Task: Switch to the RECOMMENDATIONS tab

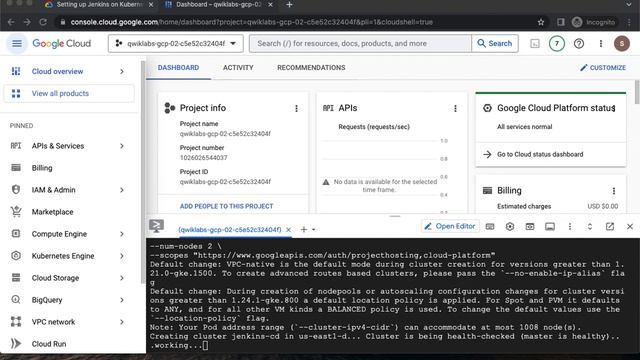Action: click(x=311, y=68)
